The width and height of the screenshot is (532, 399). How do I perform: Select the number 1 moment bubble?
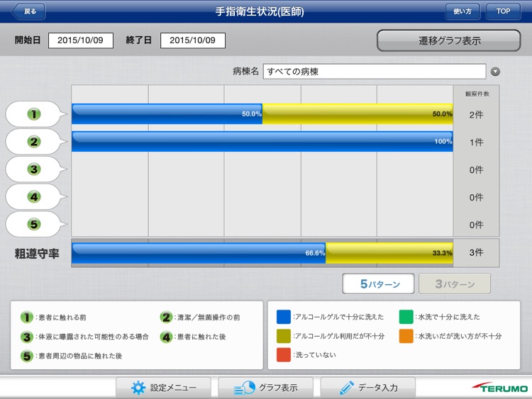click(x=35, y=114)
